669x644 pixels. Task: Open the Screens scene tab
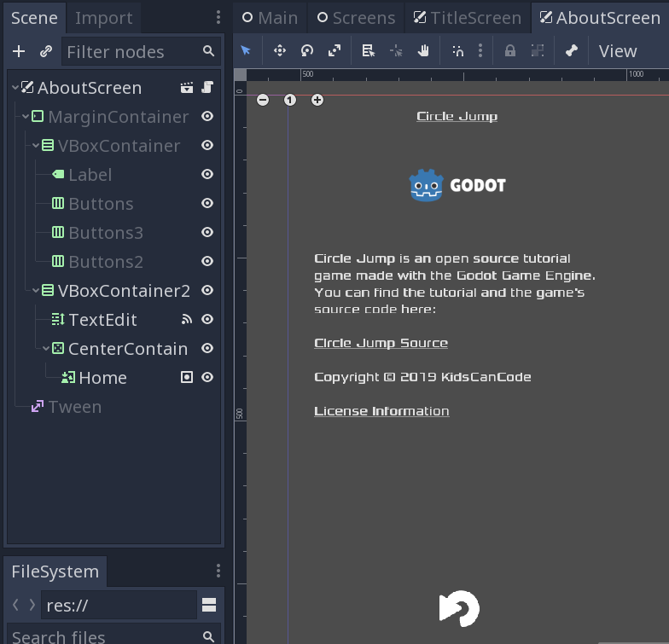[356, 18]
